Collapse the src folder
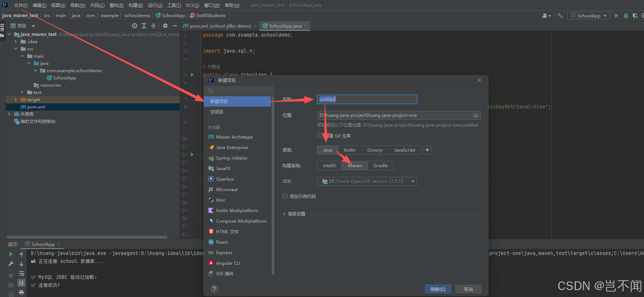The image size is (644, 297). point(16,49)
